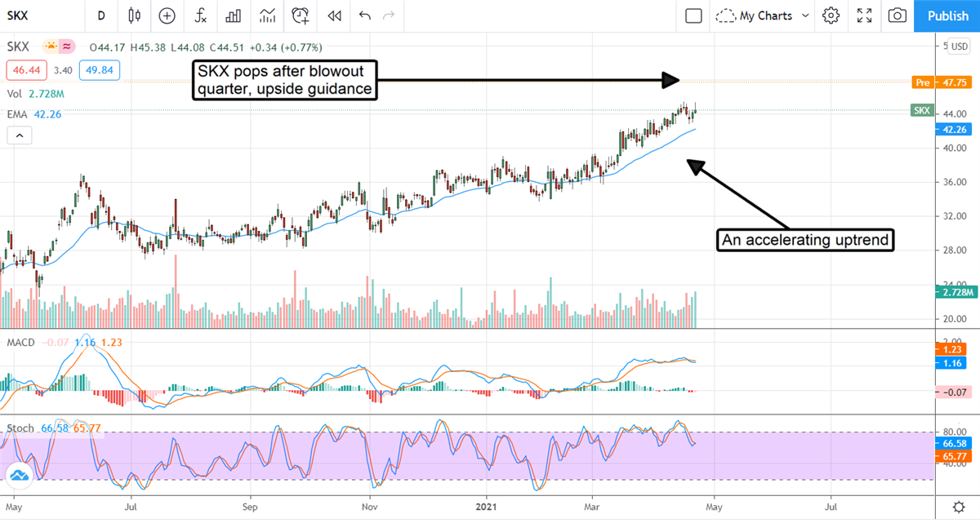Click the SKX title in the chart legend
The height and width of the screenshot is (523, 980).
point(18,47)
